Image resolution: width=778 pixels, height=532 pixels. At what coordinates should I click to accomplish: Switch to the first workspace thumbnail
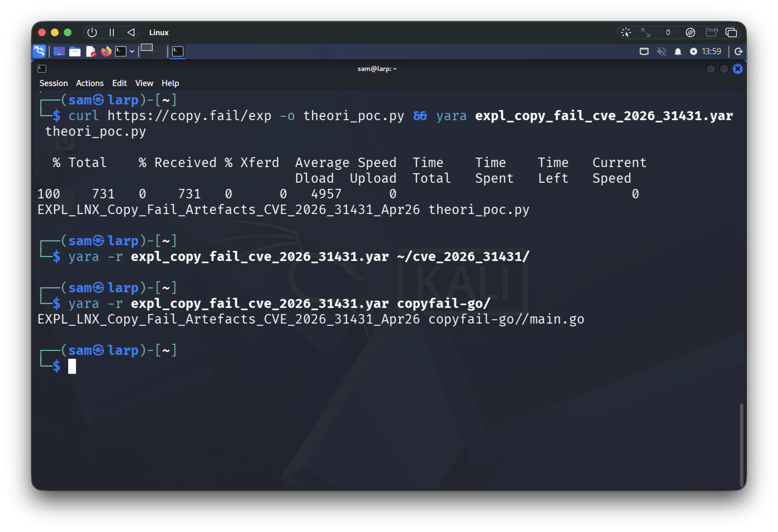tap(147, 47)
